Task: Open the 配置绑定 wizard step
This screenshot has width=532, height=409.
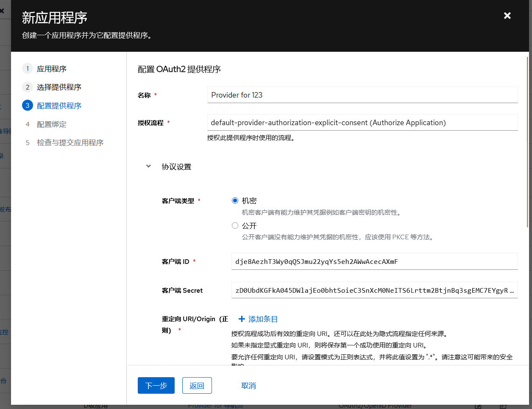Action: pyautogui.click(x=51, y=124)
